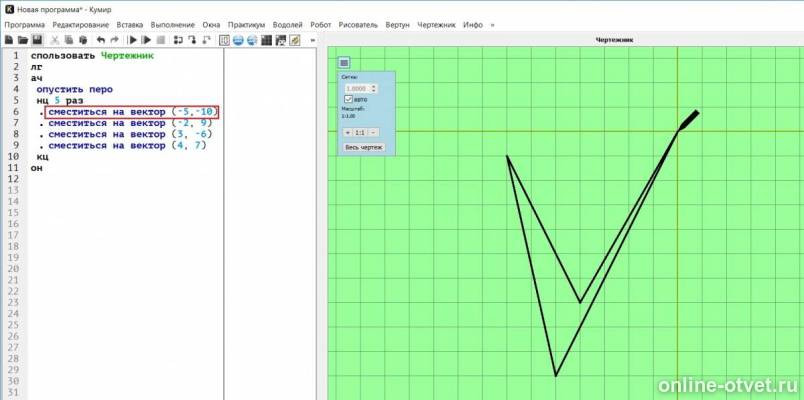Toggle the grid settings panel button
This screenshot has width=804, height=400.
point(344,63)
